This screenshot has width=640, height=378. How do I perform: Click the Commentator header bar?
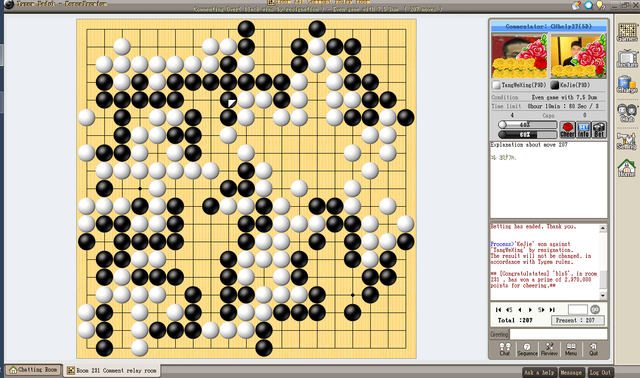pyautogui.click(x=549, y=27)
